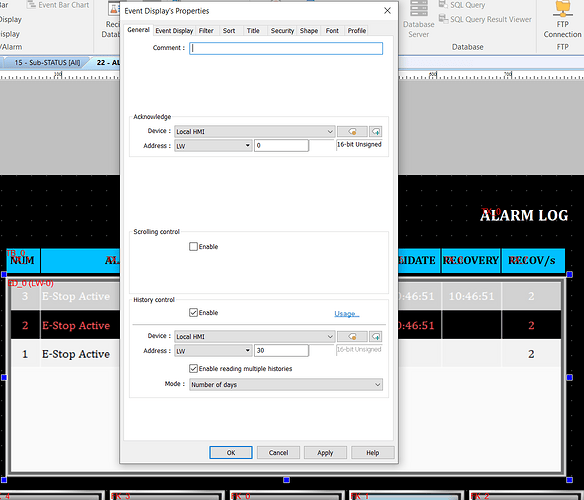Toggle Enable reading multiple histories
This screenshot has width=584, height=500.
pyautogui.click(x=193, y=368)
